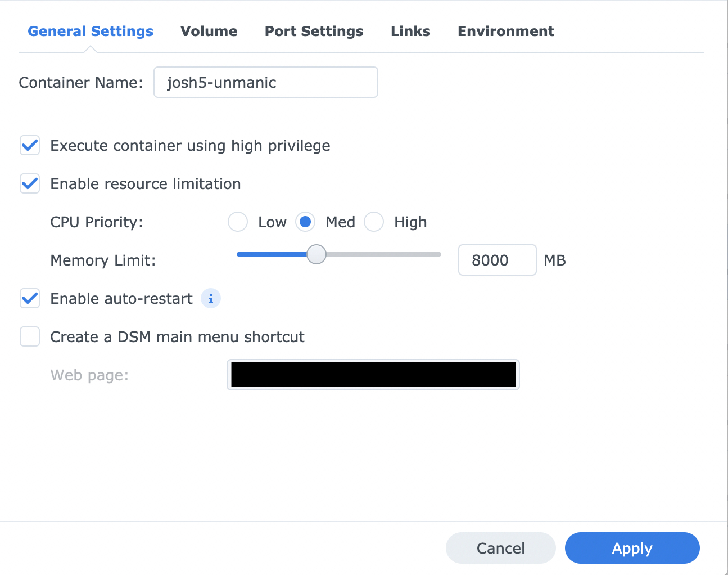Click the auto-restart info icon
The width and height of the screenshot is (728, 575).
click(x=211, y=298)
